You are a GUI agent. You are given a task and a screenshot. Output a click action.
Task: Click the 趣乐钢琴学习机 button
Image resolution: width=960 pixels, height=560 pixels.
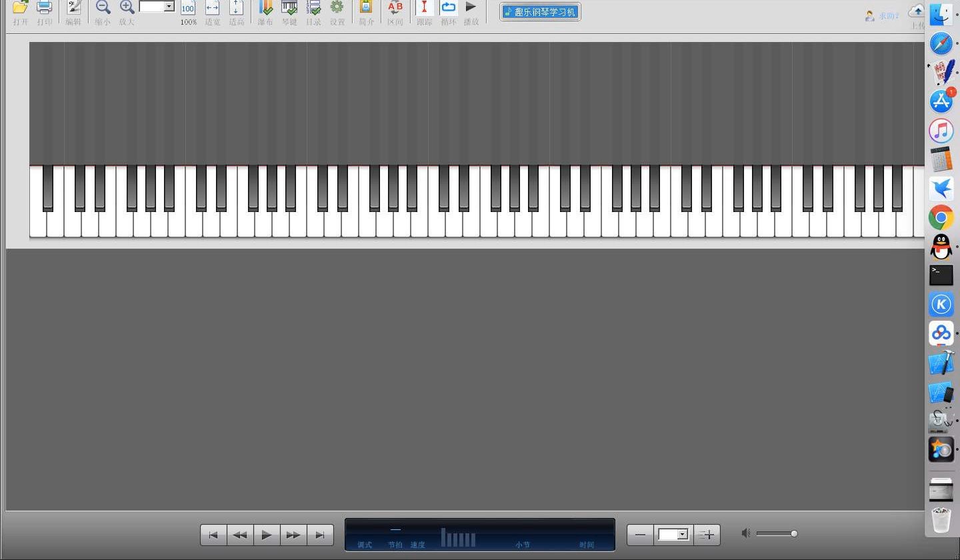point(540,12)
